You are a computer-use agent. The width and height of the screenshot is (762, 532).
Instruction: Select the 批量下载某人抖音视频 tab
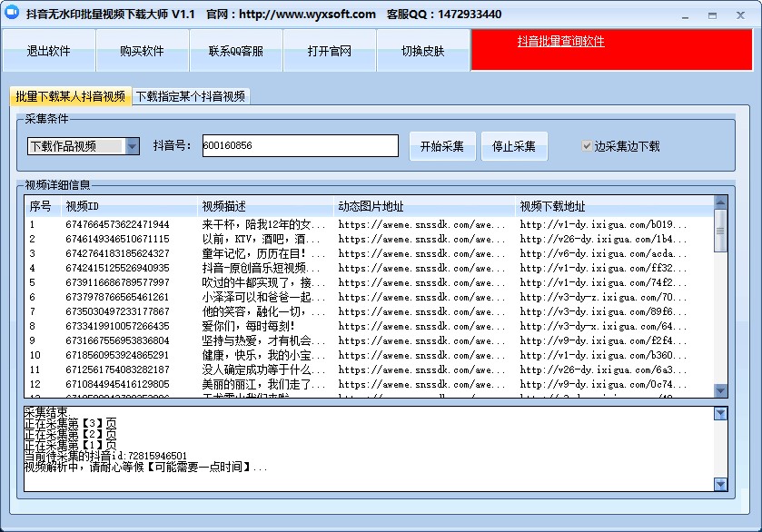71,96
